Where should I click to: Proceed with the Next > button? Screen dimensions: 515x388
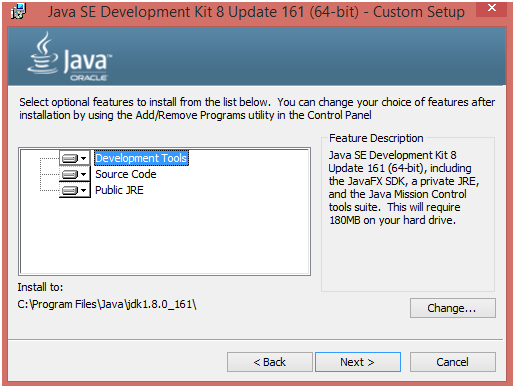click(358, 362)
